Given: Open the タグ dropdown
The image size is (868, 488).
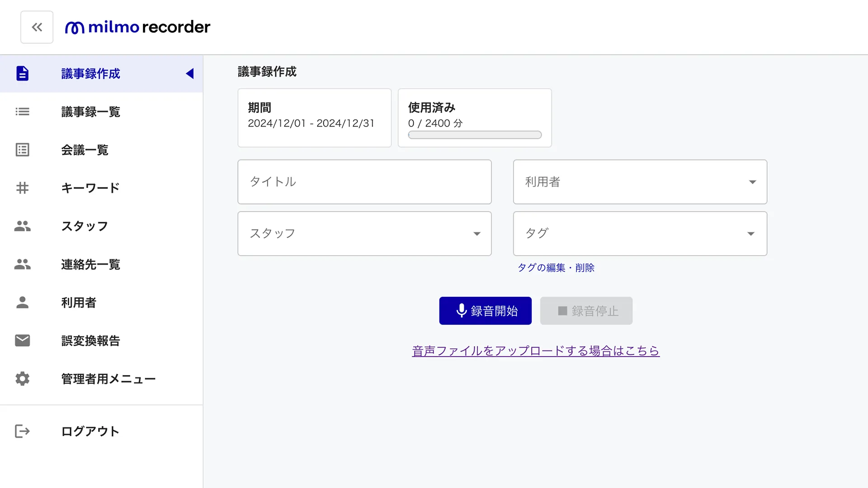Looking at the screenshot, I should [640, 234].
